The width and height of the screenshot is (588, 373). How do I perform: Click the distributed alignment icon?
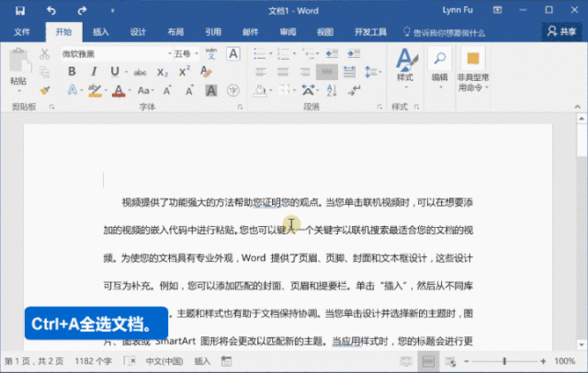click(349, 72)
